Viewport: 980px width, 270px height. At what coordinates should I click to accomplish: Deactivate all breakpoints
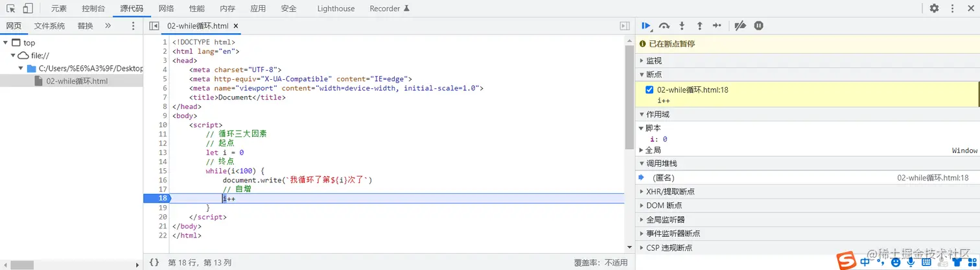pos(740,26)
